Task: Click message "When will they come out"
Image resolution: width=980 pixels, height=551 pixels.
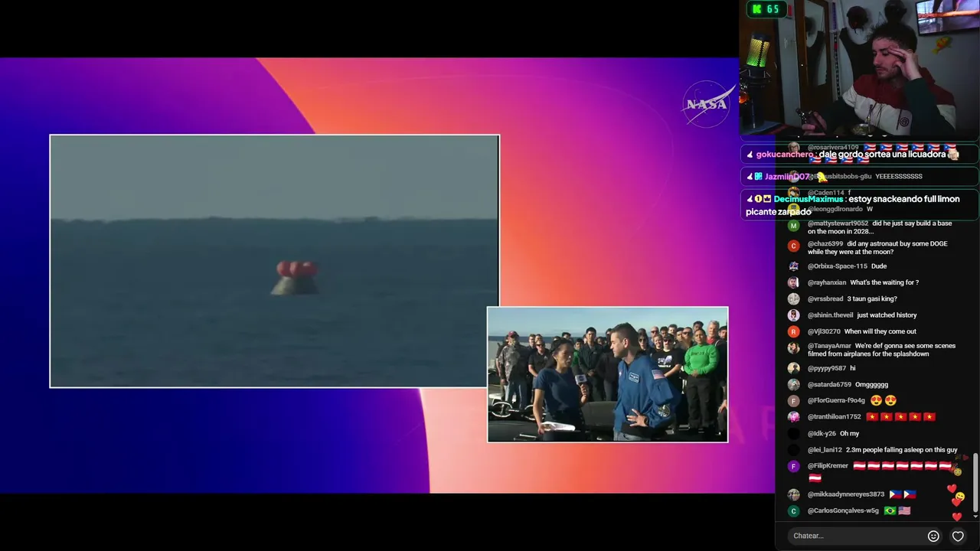Action: click(x=880, y=331)
